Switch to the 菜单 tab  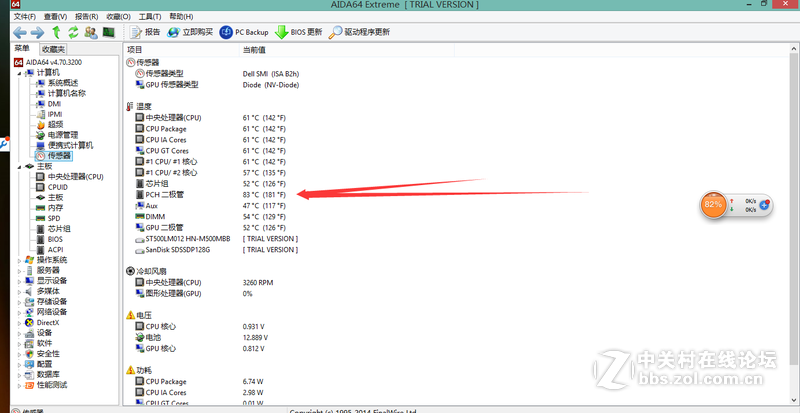pos(22,48)
